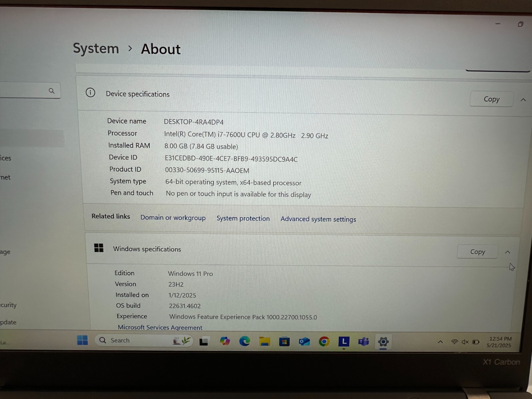532x399 pixels.
Task: Open Domain or workgroup link
Action: pos(173,217)
